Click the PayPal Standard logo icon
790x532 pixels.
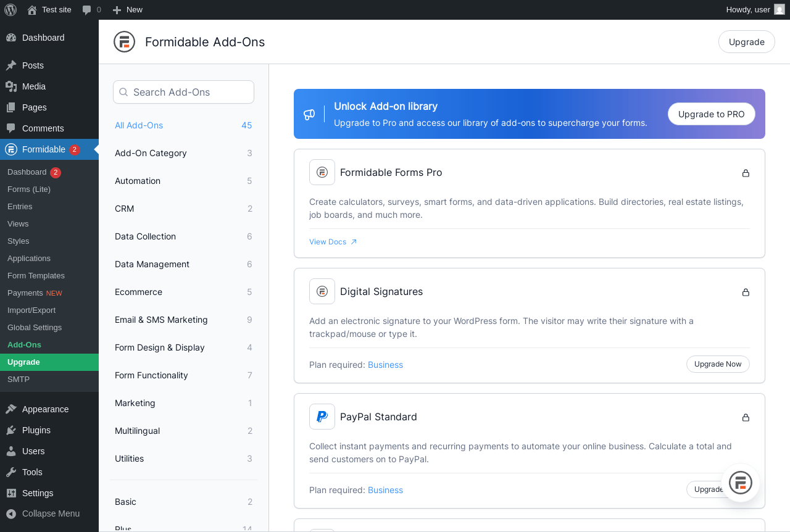click(x=322, y=417)
